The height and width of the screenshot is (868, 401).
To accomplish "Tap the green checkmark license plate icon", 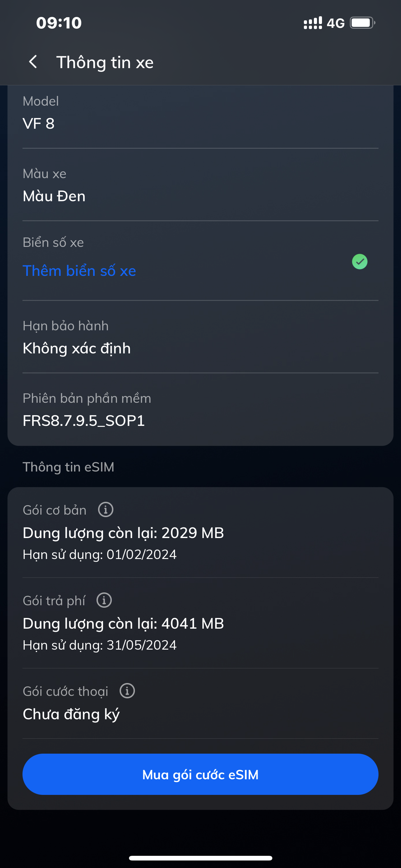I will click(359, 262).
